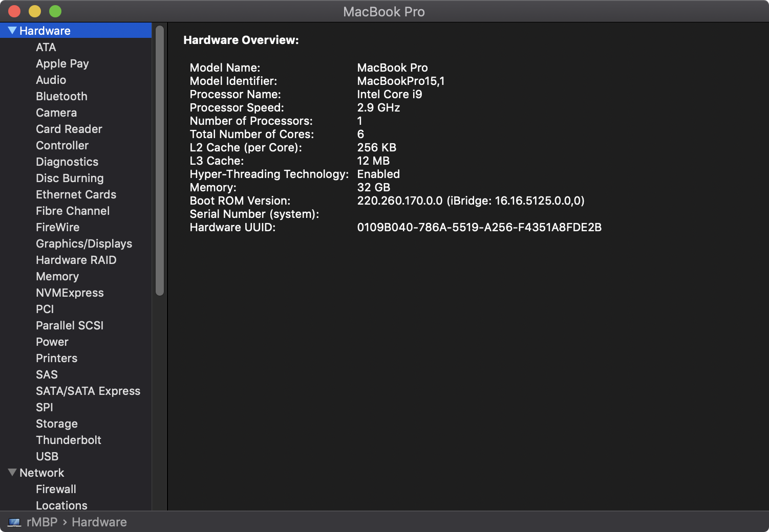Click the Hardware UUID value
Screen dimensions: 769x532
479,227
